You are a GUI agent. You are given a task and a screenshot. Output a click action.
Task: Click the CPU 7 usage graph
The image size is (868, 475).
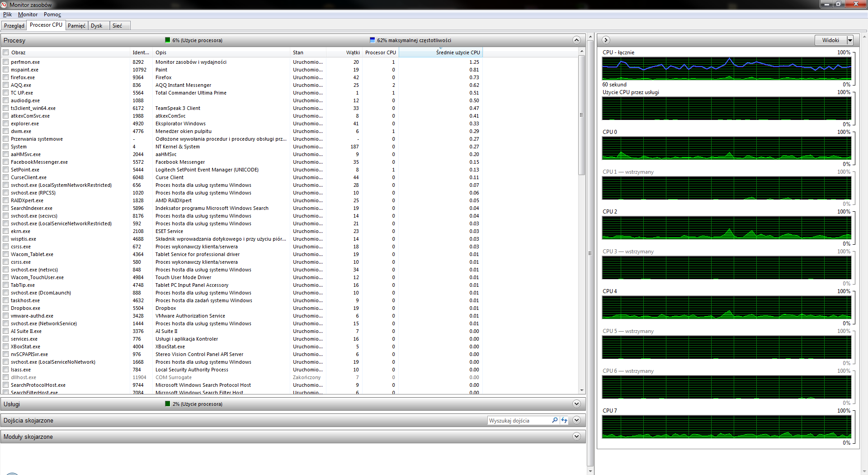pyautogui.click(x=726, y=427)
